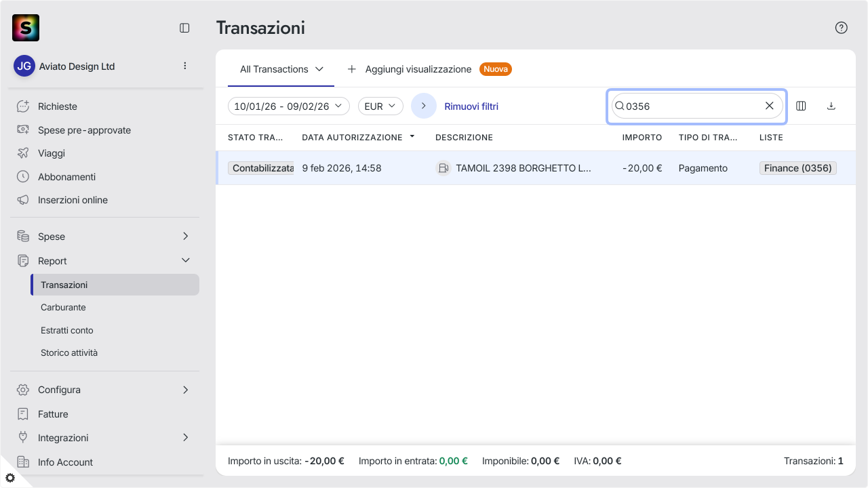Open the EUR currency dropdown
Image resolution: width=868 pixels, height=488 pixels.
pyautogui.click(x=380, y=106)
